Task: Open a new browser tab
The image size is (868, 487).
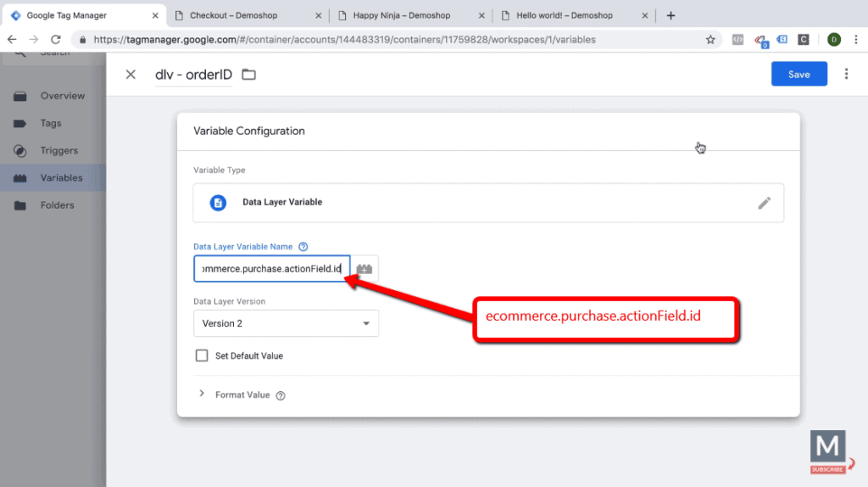Action: pyautogui.click(x=670, y=15)
